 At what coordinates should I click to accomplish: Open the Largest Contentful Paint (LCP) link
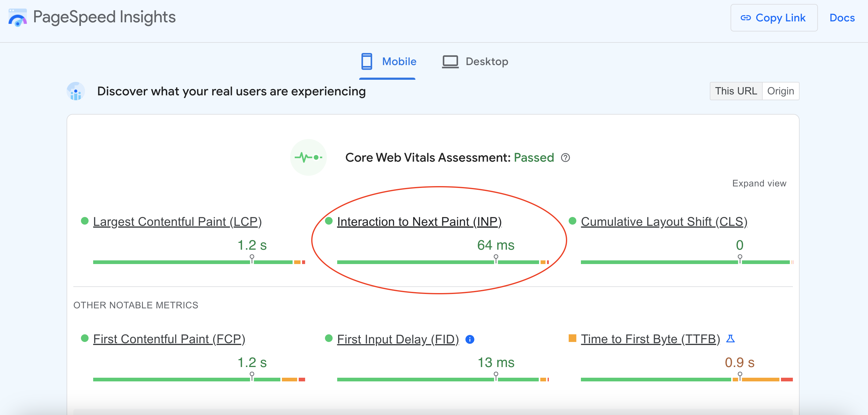tap(177, 222)
